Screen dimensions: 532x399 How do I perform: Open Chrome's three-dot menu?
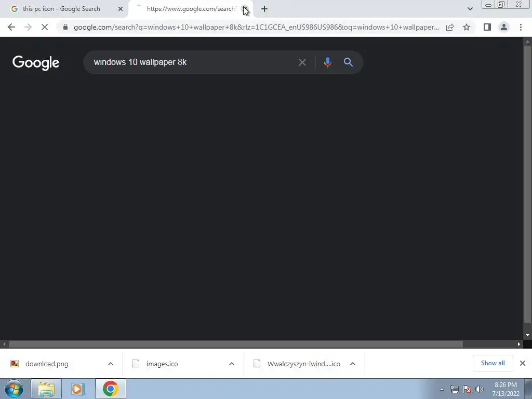click(x=521, y=27)
